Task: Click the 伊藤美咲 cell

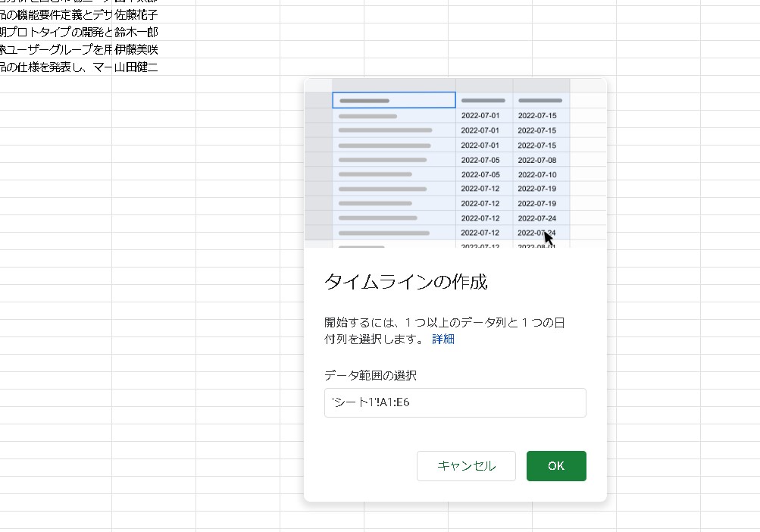Action: click(x=136, y=49)
